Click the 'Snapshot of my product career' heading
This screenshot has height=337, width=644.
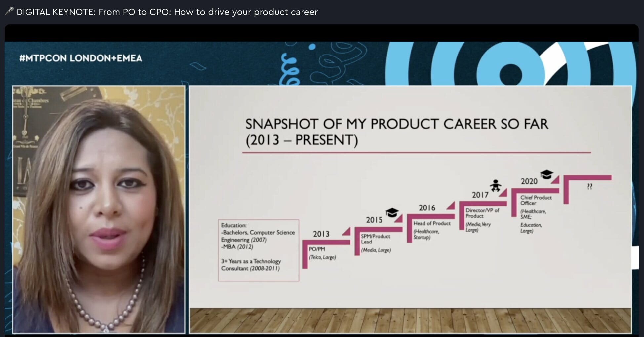[396, 132]
